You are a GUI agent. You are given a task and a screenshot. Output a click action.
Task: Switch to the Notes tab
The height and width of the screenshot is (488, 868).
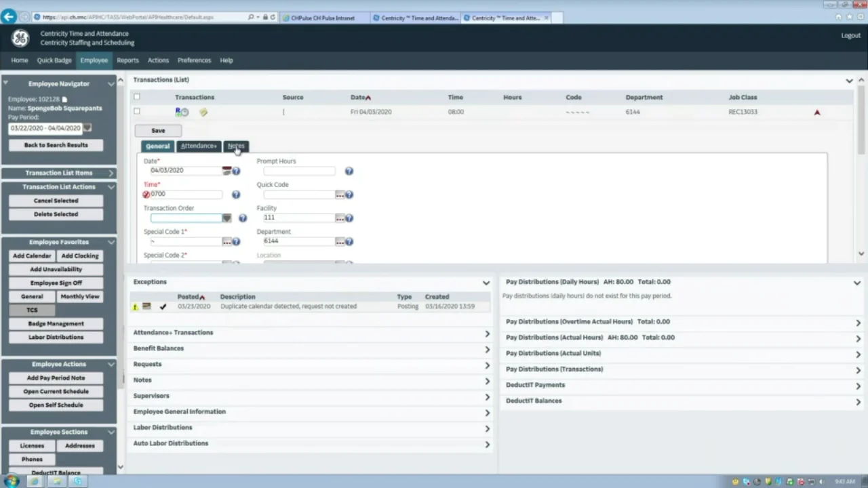(236, 146)
